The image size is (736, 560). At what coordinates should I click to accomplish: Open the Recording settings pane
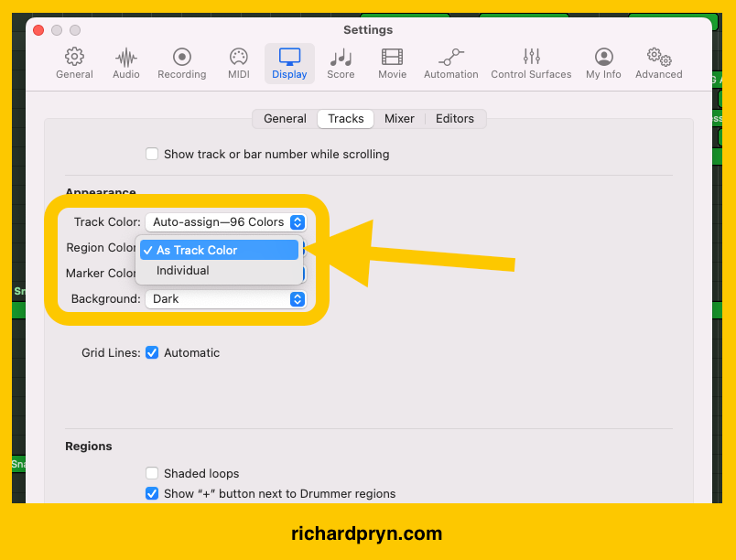[181, 63]
